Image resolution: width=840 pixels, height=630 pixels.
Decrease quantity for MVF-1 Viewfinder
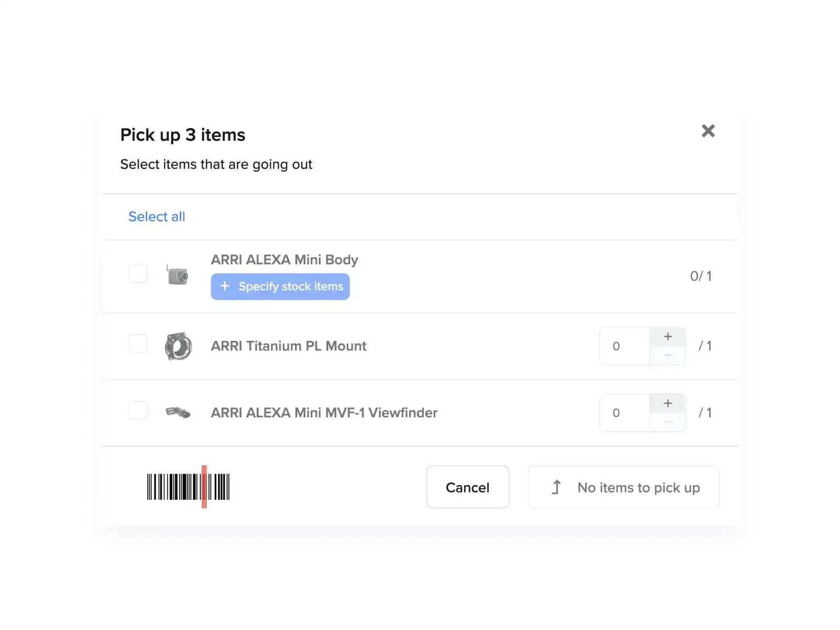668,422
